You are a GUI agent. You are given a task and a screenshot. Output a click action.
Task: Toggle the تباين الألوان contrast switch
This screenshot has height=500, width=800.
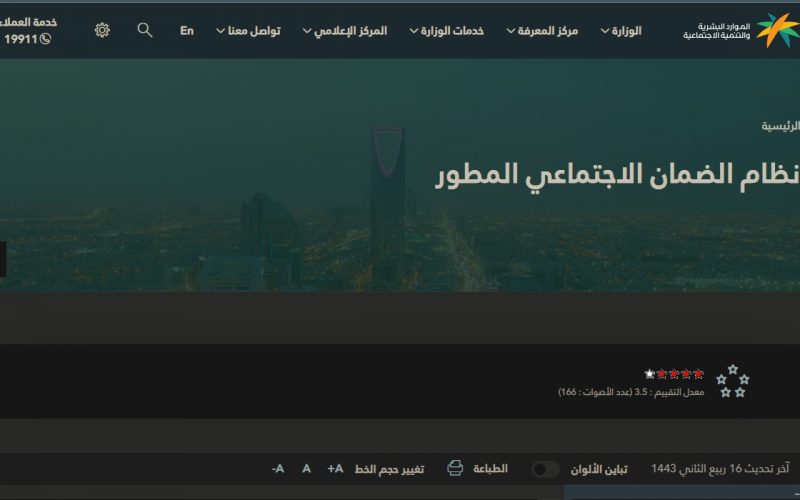coord(545,469)
